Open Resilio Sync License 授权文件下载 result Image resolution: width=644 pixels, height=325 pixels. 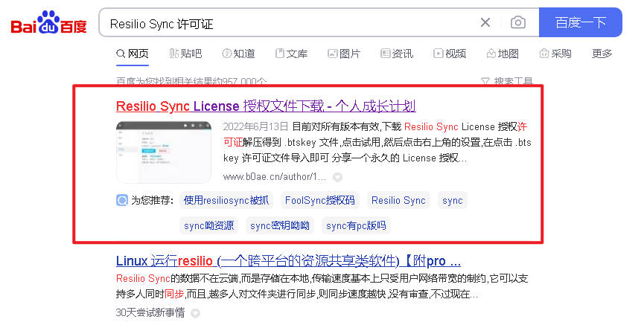(266, 106)
